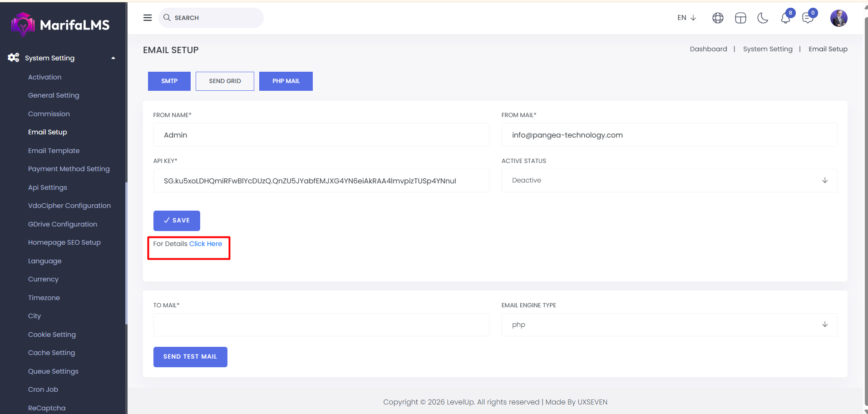
Task: Open the Email Engine Type dropdown
Action: tap(669, 325)
